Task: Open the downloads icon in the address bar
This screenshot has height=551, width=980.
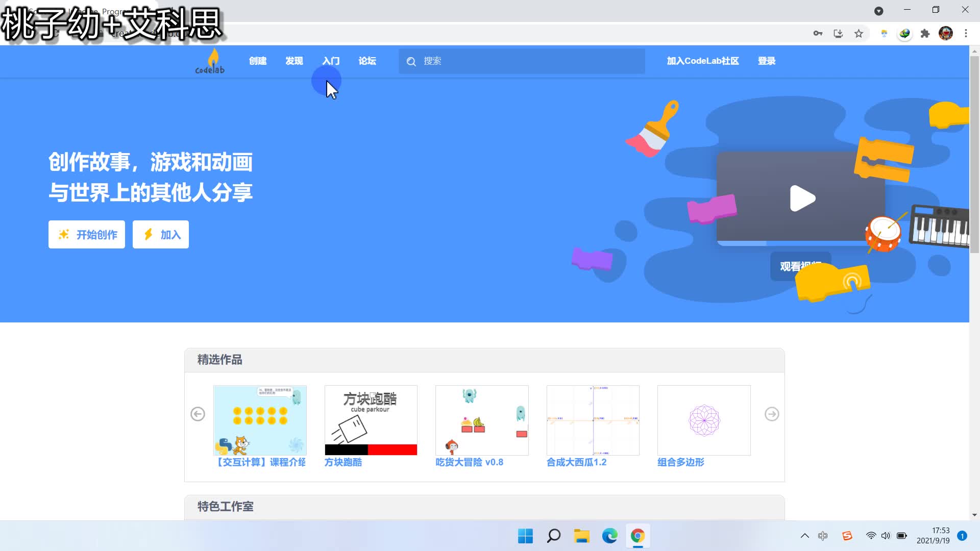Action: click(839, 33)
